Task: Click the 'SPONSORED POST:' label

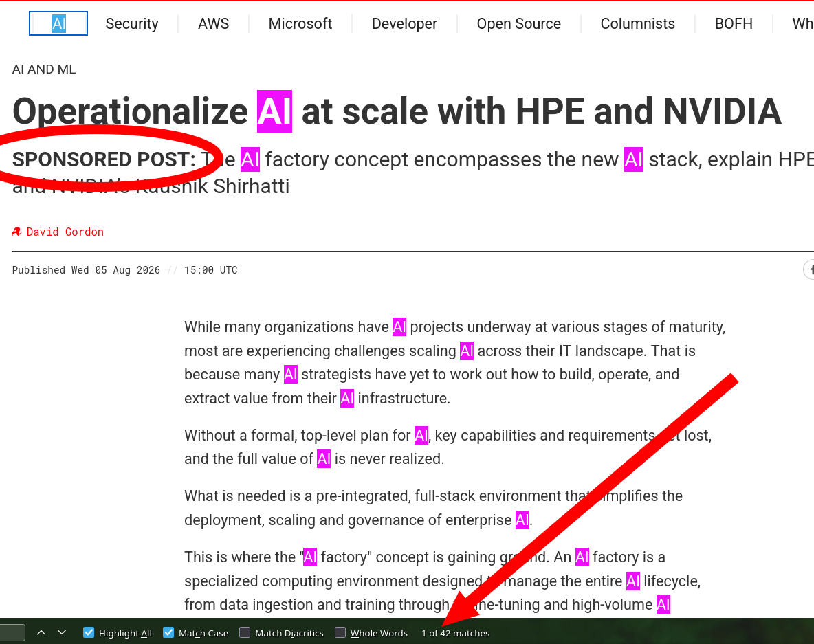Action: pyautogui.click(x=104, y=159)
